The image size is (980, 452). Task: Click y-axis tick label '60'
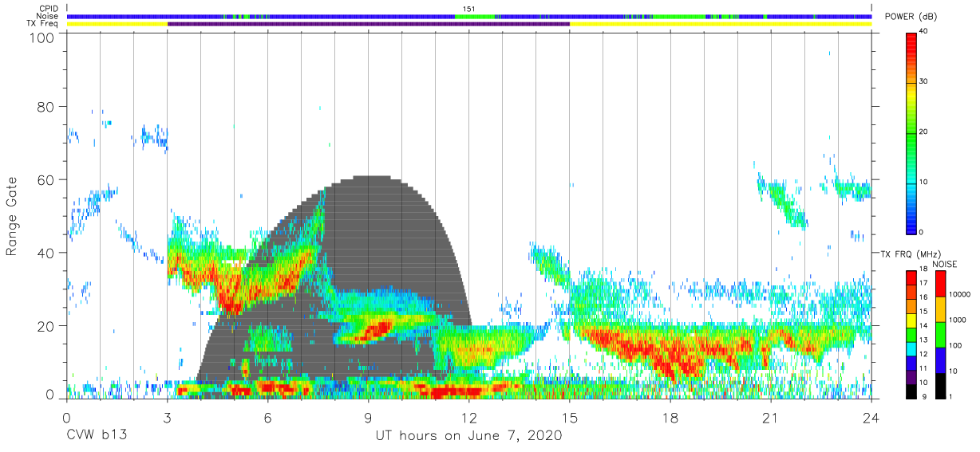(45, 179)
